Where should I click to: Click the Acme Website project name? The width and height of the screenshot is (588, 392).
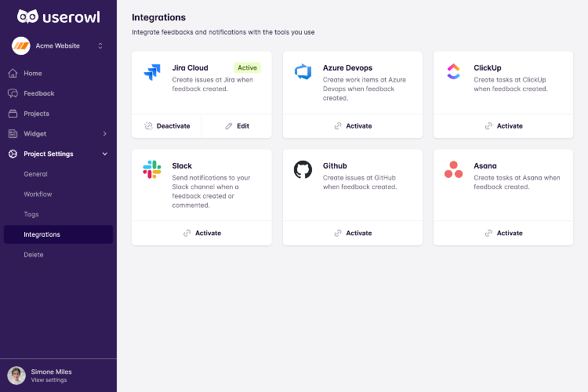click(x=57, y=45)
